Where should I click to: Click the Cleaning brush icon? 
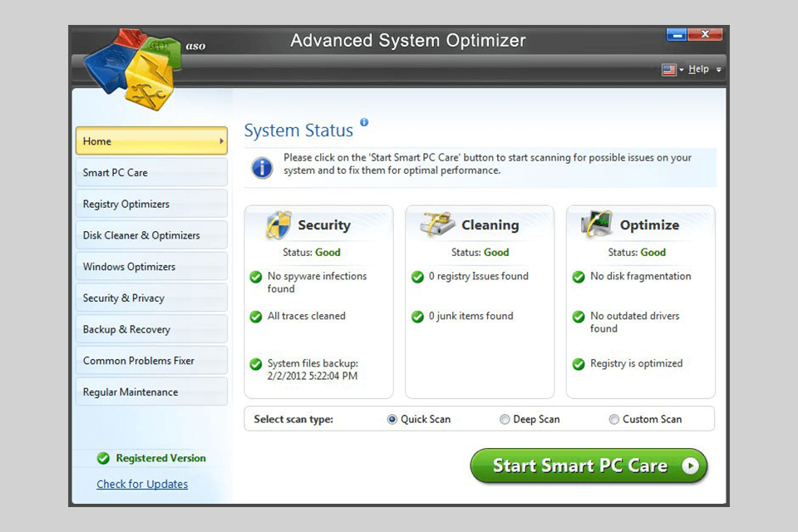[439, 223]
